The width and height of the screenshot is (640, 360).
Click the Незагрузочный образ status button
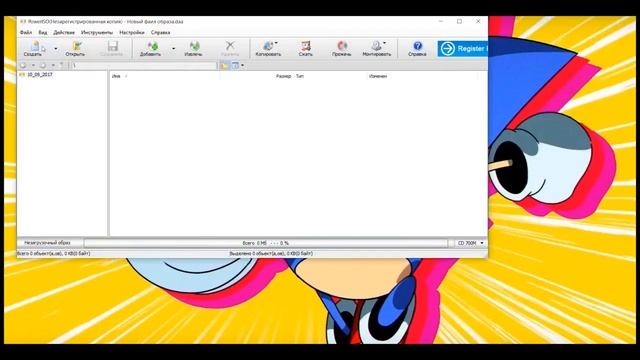click(x=47, y=243)
